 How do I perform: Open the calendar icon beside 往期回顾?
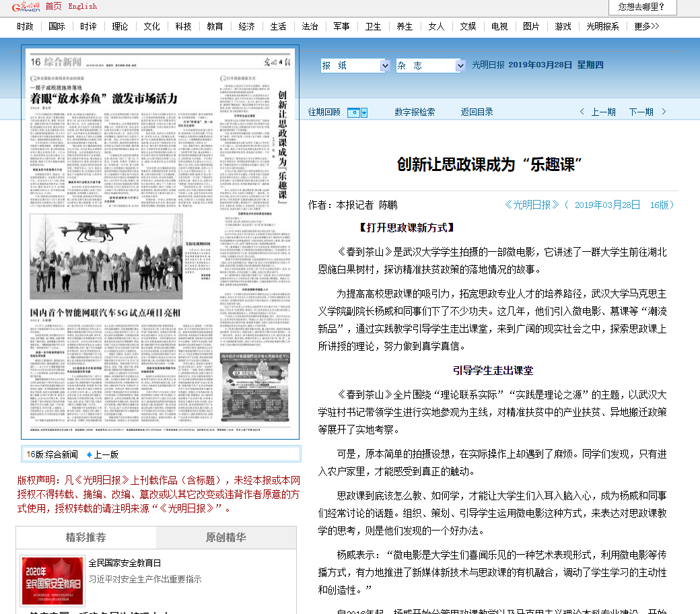click(x=353, y=112)
